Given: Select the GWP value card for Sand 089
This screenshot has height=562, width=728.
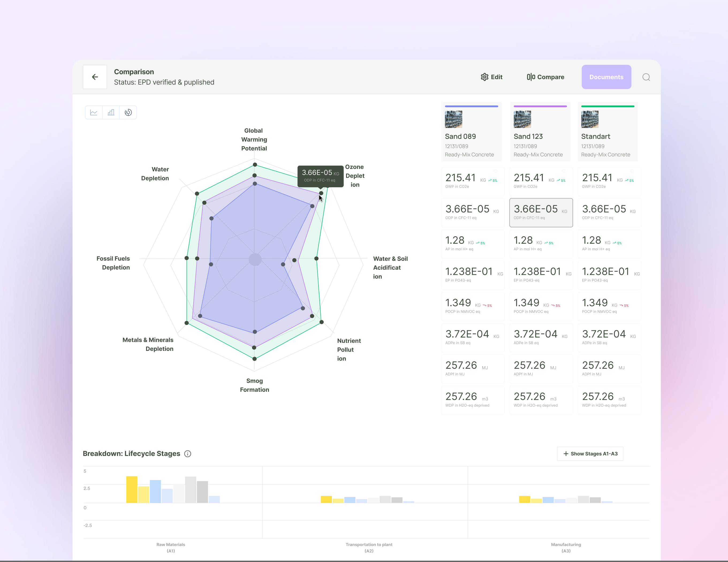Looking at the screenshot, I should pos(473,181).
